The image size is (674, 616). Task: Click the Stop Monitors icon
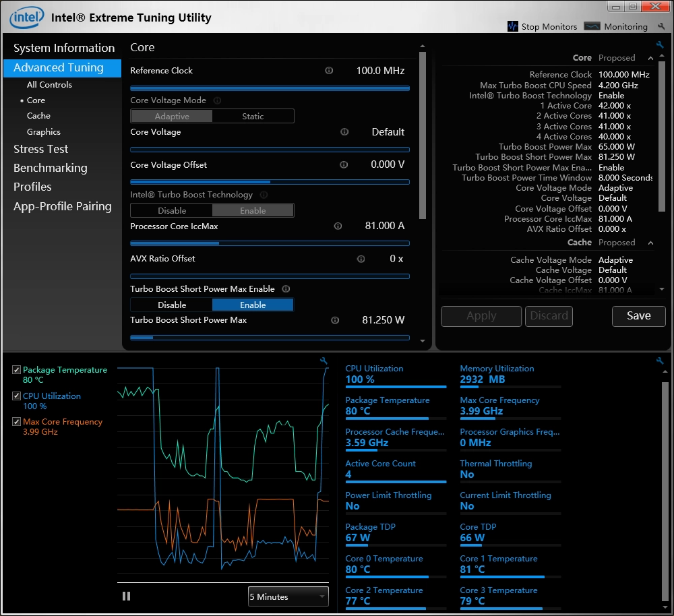click(512, 26)
